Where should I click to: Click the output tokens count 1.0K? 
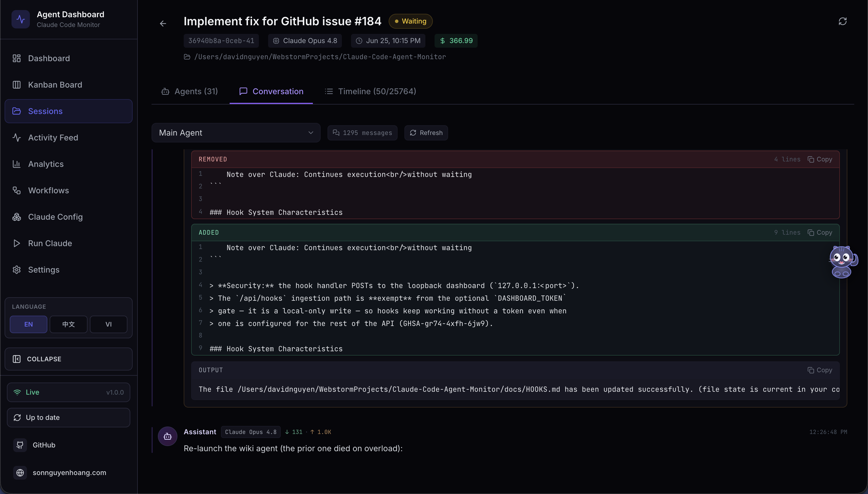(x=320, y=432)
